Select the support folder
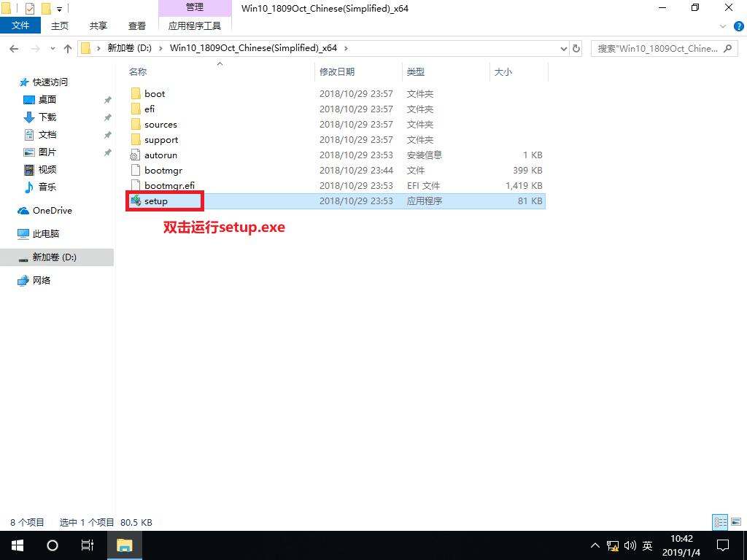Image resolution: width=747 pixels, height=560 pixels. pos(161,140)
